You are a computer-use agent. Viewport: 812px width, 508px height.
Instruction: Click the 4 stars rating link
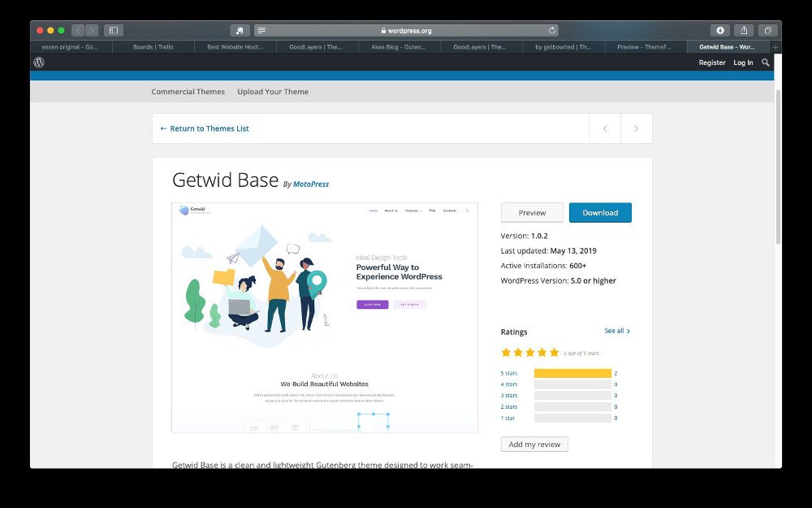[509, 384]
